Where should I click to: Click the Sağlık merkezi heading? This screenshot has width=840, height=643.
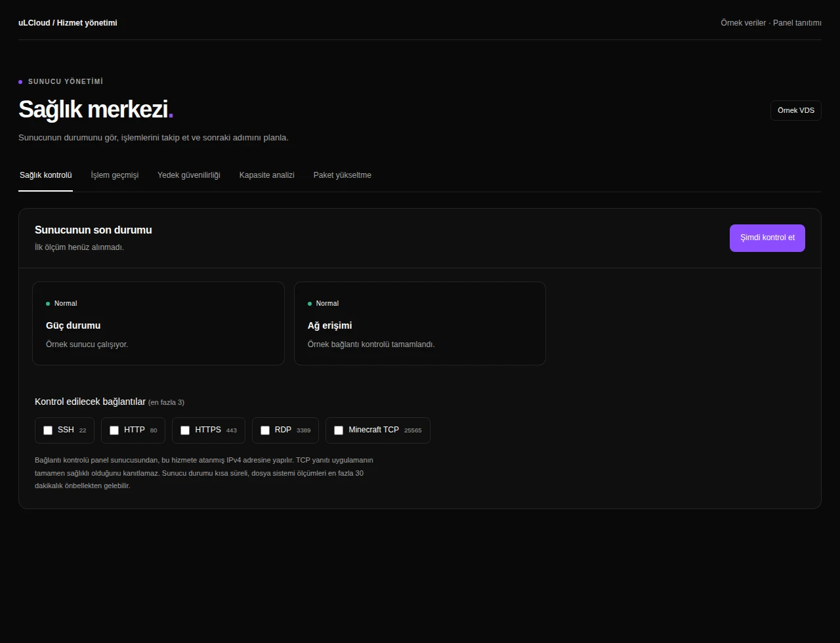[96, 110]
